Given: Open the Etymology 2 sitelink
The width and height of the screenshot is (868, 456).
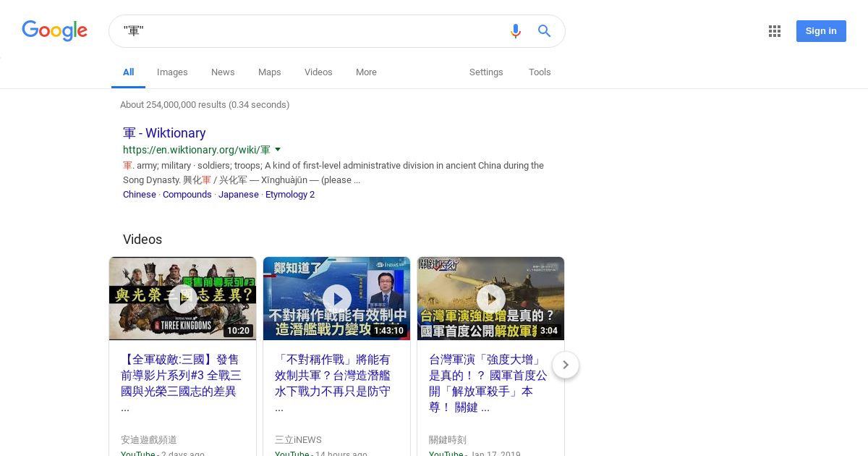Looking at the screenshot, I should (290, 195).
